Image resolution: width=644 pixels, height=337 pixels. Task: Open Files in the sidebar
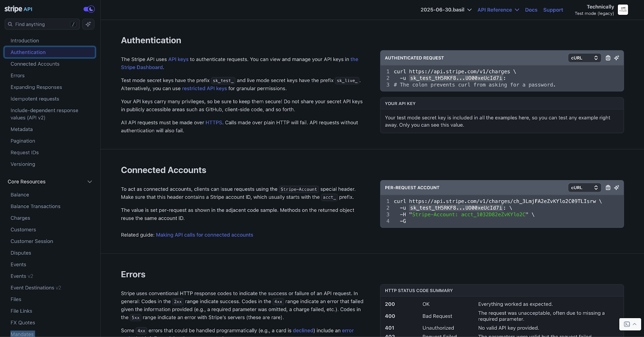[x=16, y=300]
